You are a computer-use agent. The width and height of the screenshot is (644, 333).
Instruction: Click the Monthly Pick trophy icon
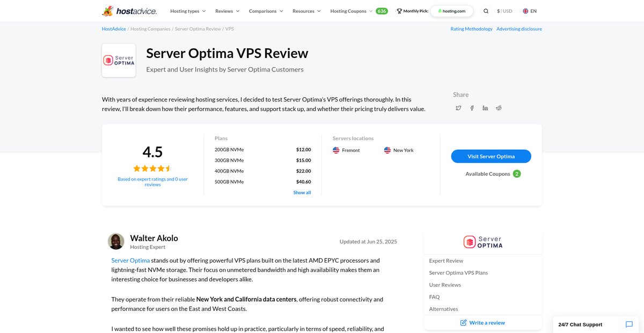399,11
